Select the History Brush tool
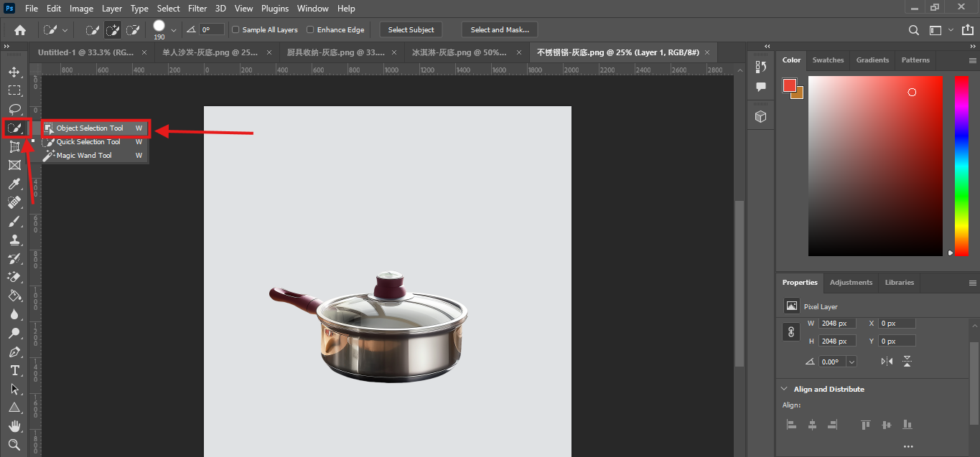980x457 pixels. [14, 258]
